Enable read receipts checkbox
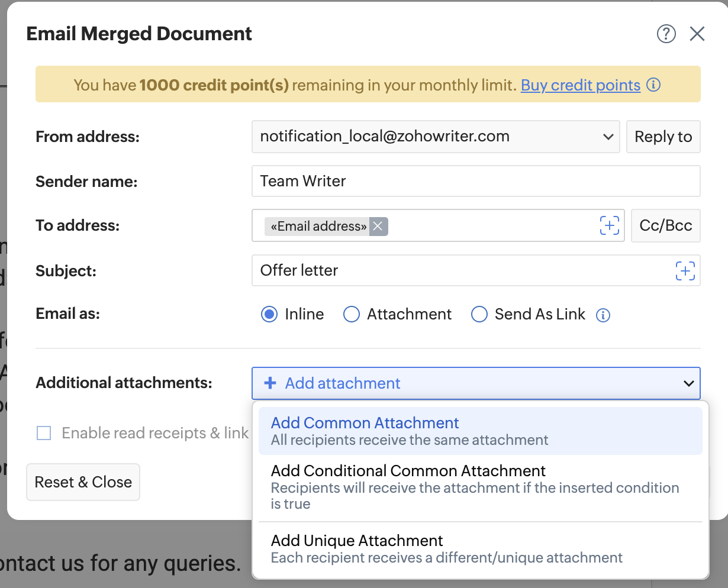The image size is (728, 588). (x=44, y=433)
